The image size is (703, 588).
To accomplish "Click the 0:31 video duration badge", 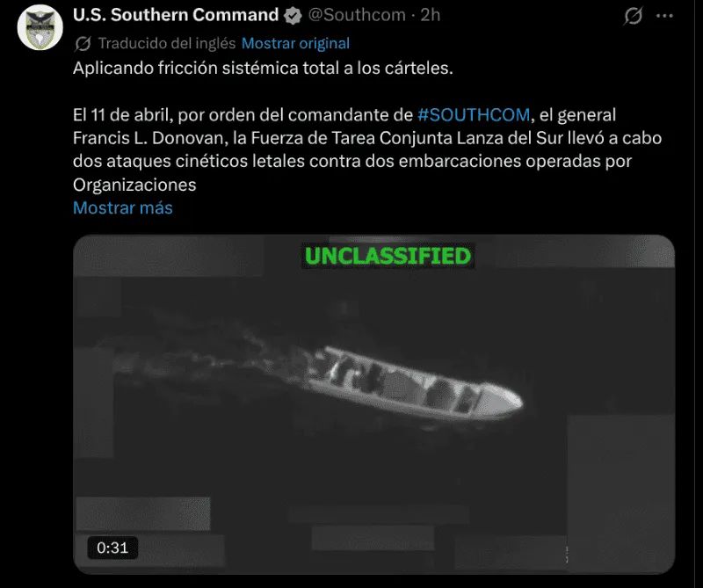I will click(112, 548).
